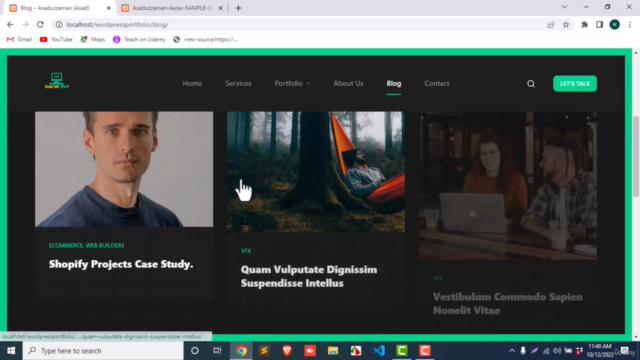Bookmark page with the star icon
The image size is (640, 360).
[x=566, y=24]
